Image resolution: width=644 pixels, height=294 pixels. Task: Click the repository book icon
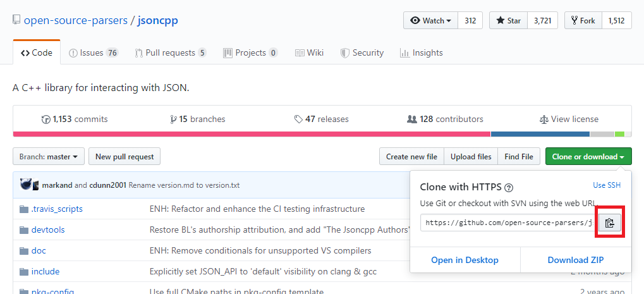click(x=16, y=20)
